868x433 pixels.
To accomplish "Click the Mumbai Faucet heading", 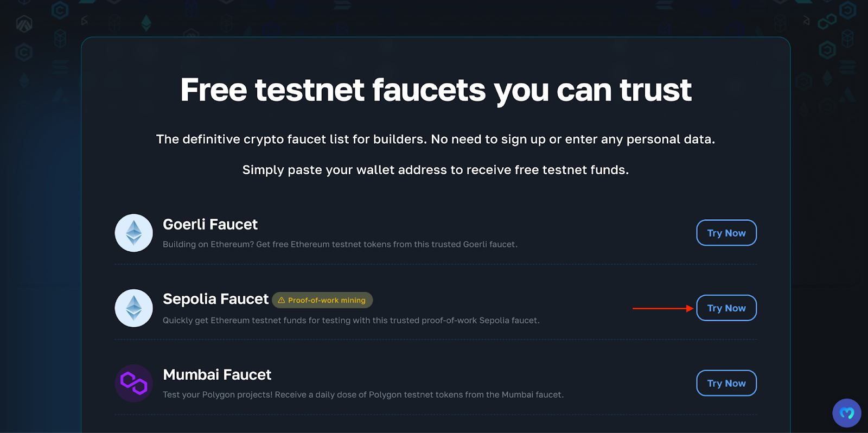I will tap(216, 374).
